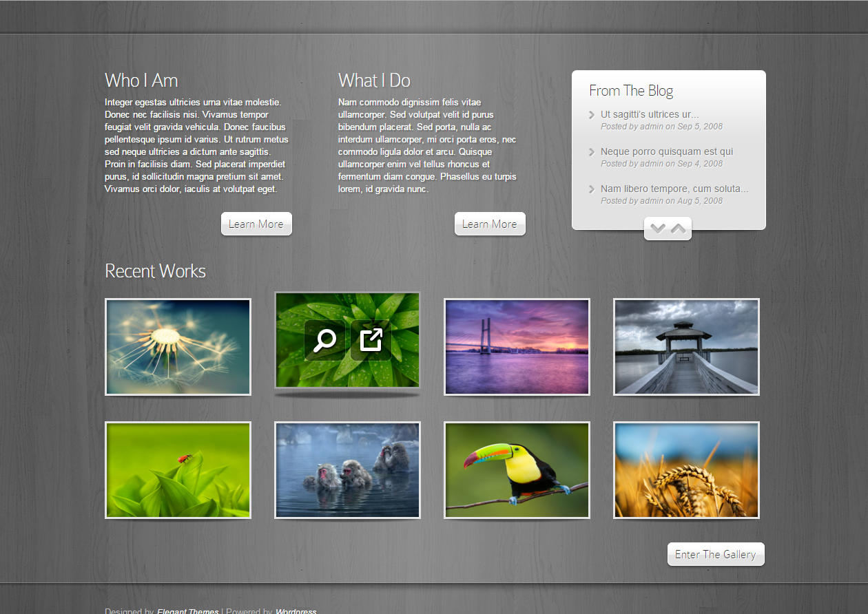Open the dandelion seed thumbnail
The height and width of the screenshot is (614, 868).
178,347
